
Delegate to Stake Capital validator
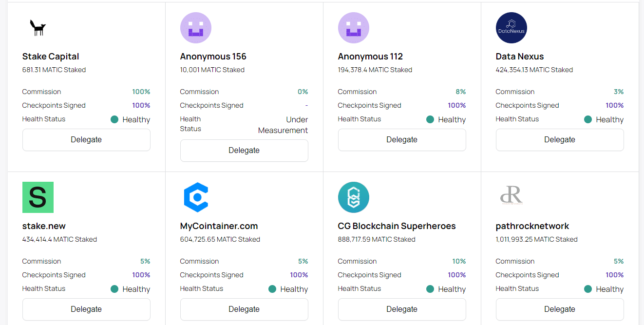pyautogui.click(x=86, y=140)
